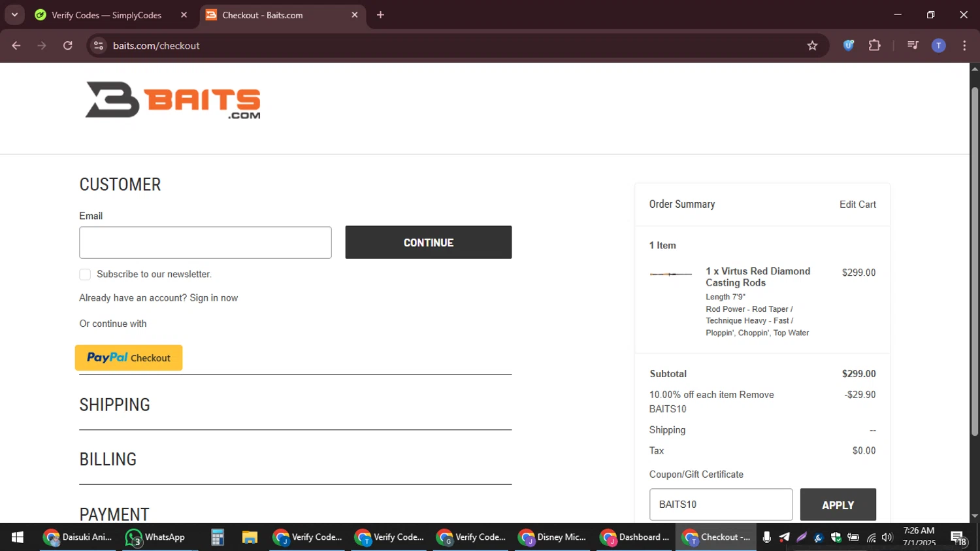980x551 pixels.
Task: Go back with browser back arrow
Action: tap(16, 46)
